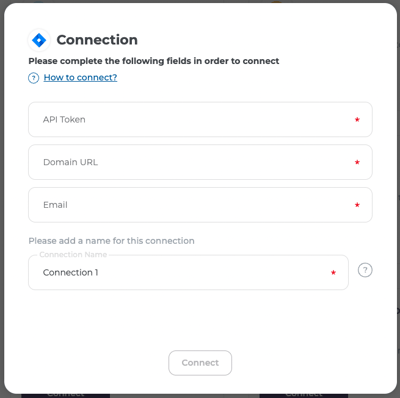This screenshot has height=398, width=400.
Task: Click the floating Connection Name label
Action: tap(73, 255)
